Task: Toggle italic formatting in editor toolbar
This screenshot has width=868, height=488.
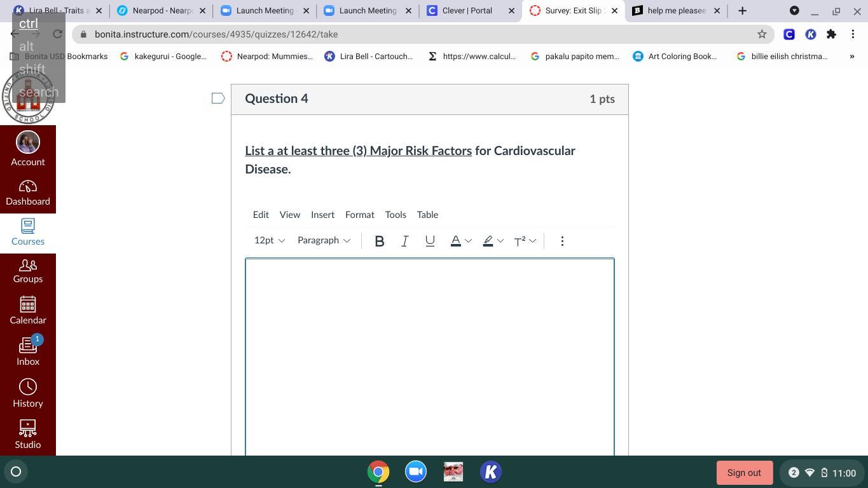Action: tap(404, 241)
